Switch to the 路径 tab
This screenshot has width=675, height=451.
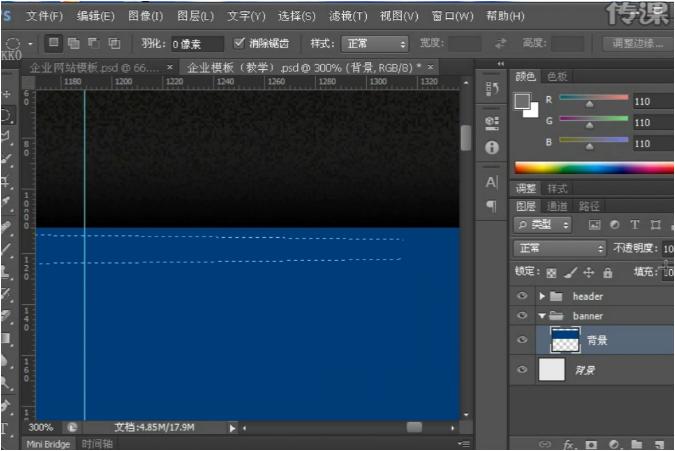coord(588,206)
